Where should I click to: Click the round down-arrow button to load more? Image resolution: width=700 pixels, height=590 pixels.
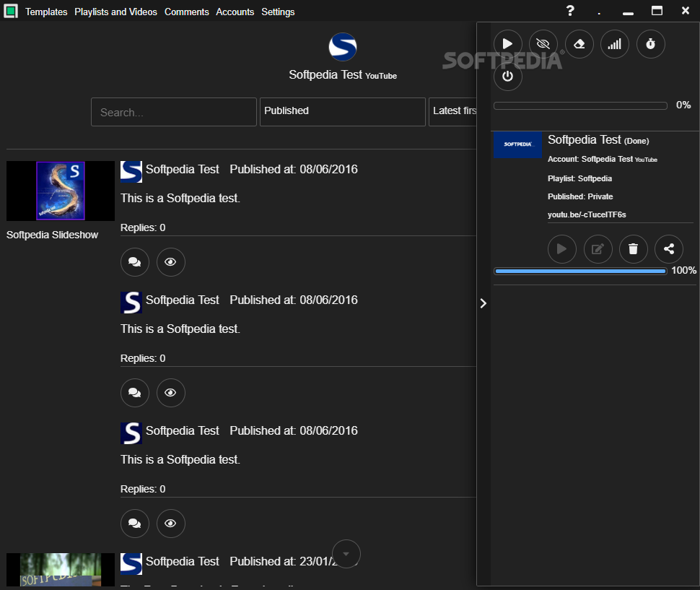pos(346,554)
